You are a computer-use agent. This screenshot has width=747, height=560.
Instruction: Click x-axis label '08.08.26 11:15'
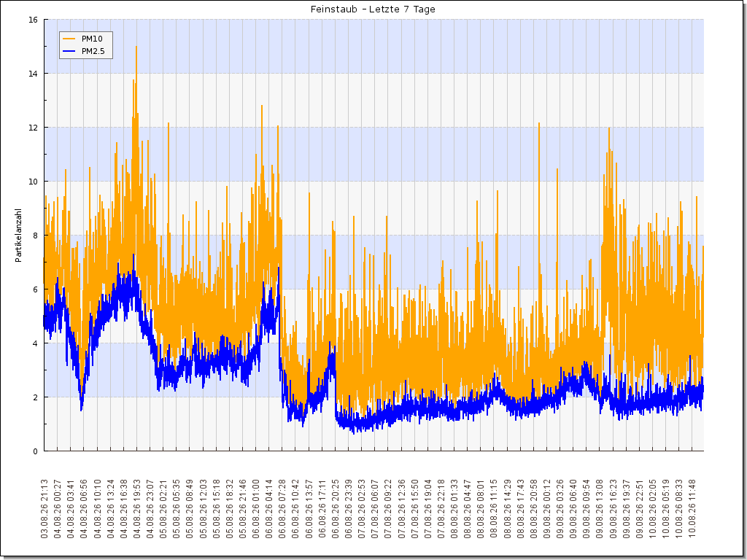tap(494, 508)
